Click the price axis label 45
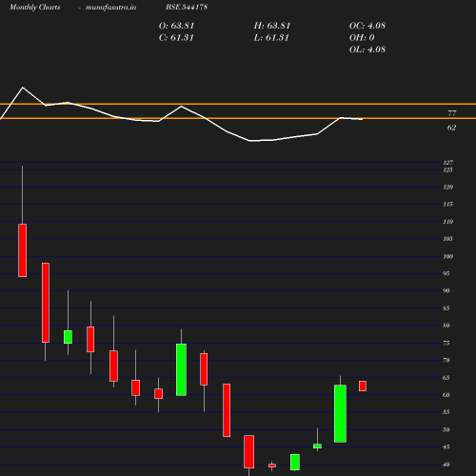The image size is (476, 476). pyautogui.click(x=446, y=446)
